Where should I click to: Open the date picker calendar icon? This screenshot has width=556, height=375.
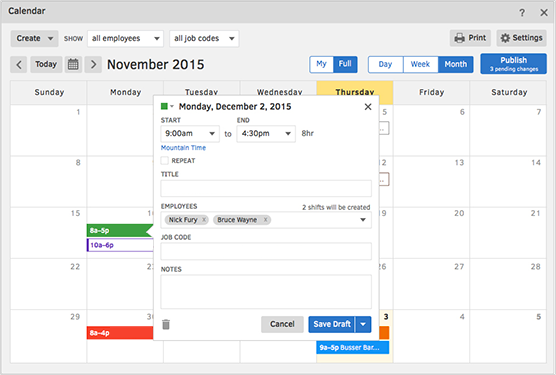click(x=73, y=65)
